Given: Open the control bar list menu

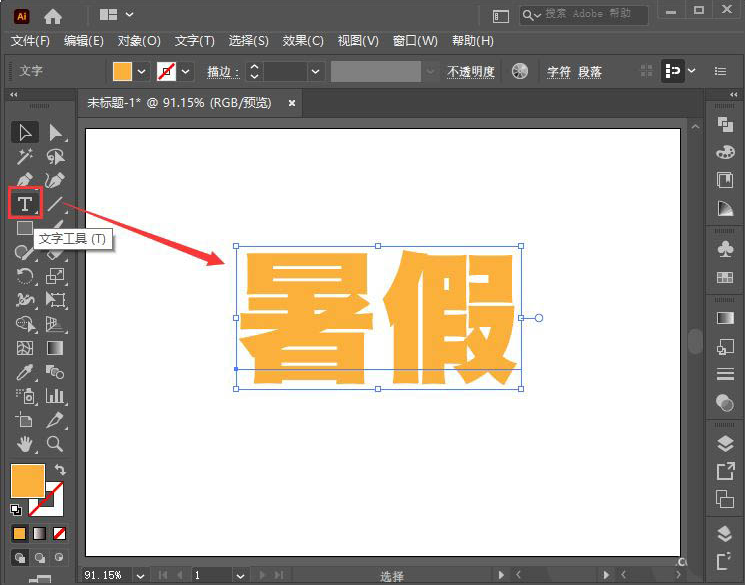Looking at the screenshot, I should [x=720, y=71].
